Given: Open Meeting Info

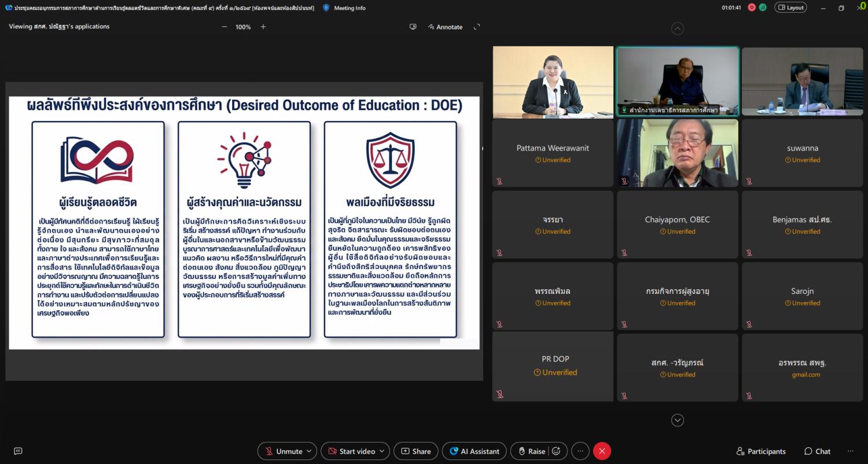Looking at the screenshot, I should 344,8.
